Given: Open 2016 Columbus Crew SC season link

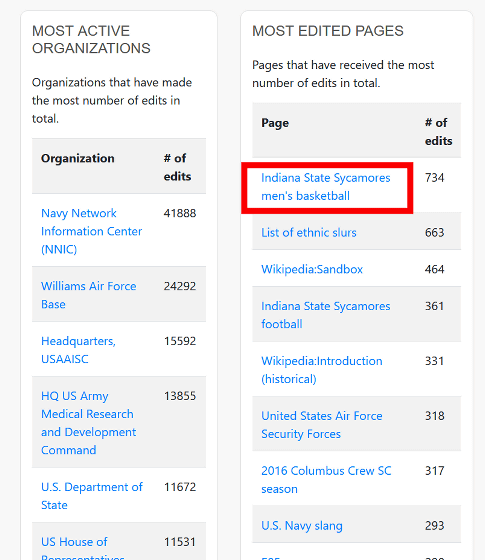Looking at the screenshot, I should pyautogui.click(x=326, y=480).
